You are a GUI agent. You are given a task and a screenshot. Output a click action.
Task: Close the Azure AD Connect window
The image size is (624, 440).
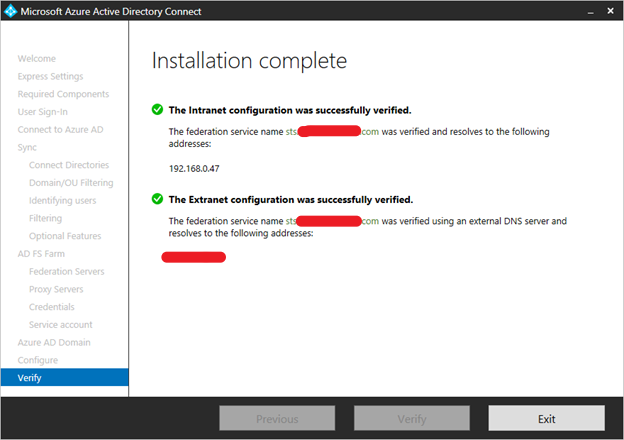(x=610, y=11)
